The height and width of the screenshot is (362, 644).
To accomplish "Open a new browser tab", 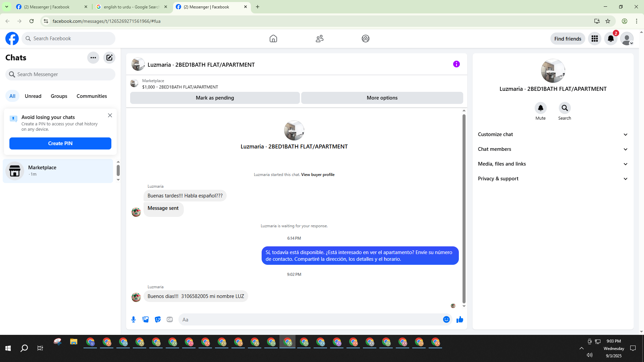I will pos(258,7).
